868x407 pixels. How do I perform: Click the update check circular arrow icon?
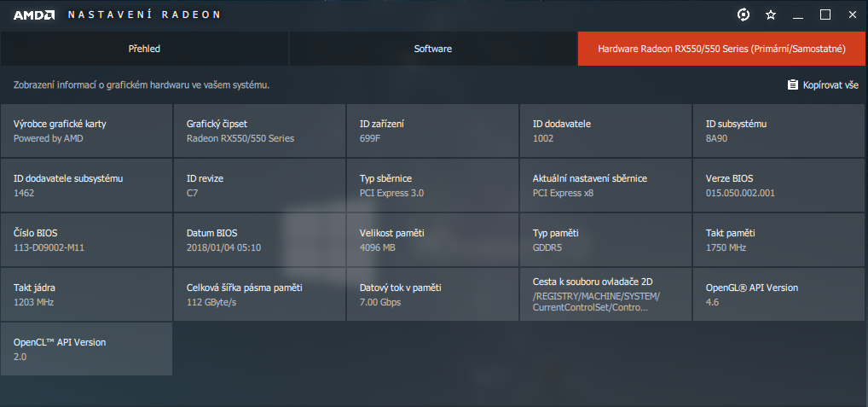point(743,15)
